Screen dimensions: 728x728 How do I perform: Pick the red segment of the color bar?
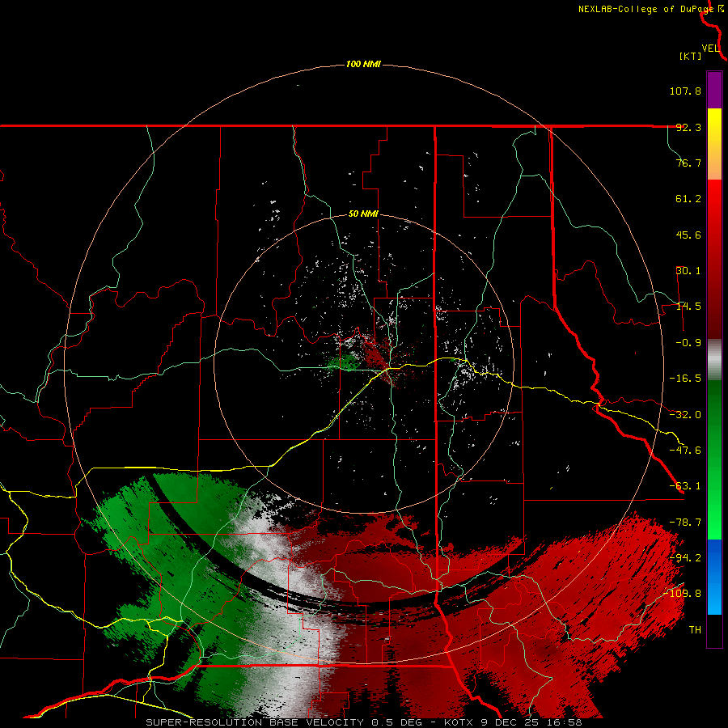[x=714, y=259]
